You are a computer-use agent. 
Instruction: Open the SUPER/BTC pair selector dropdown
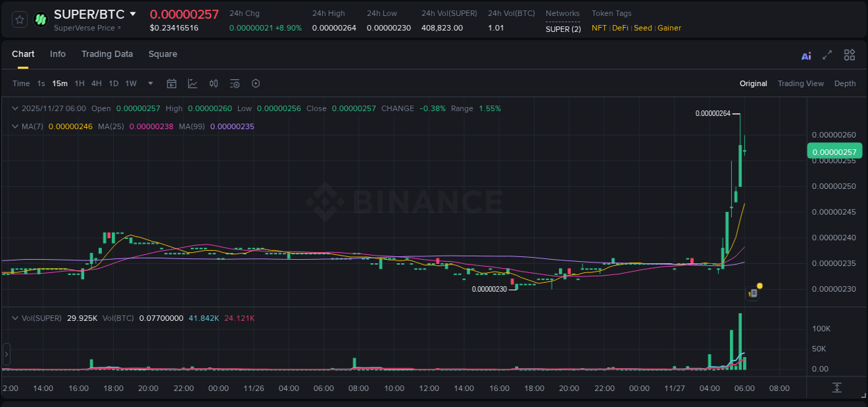pos(133,14)
